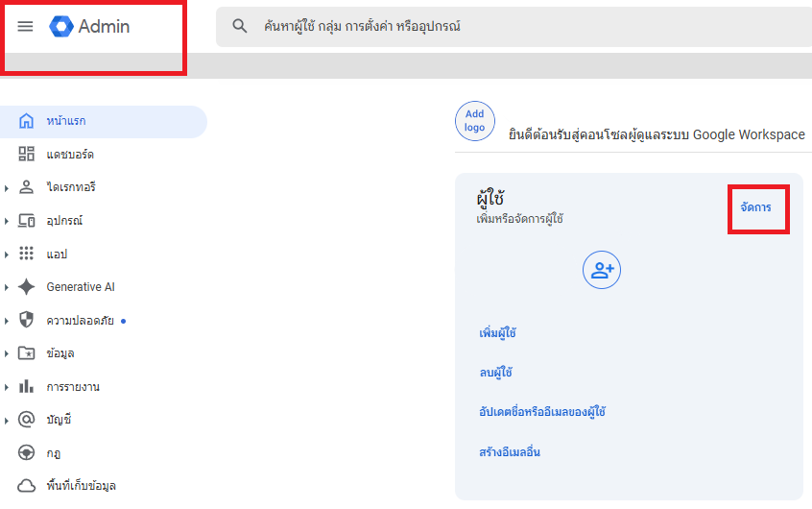The height and width of the screenshot is (509, 812).
Task: Click the เพิ่มผู้ใช้ add user link
Action: pos(497,333)
